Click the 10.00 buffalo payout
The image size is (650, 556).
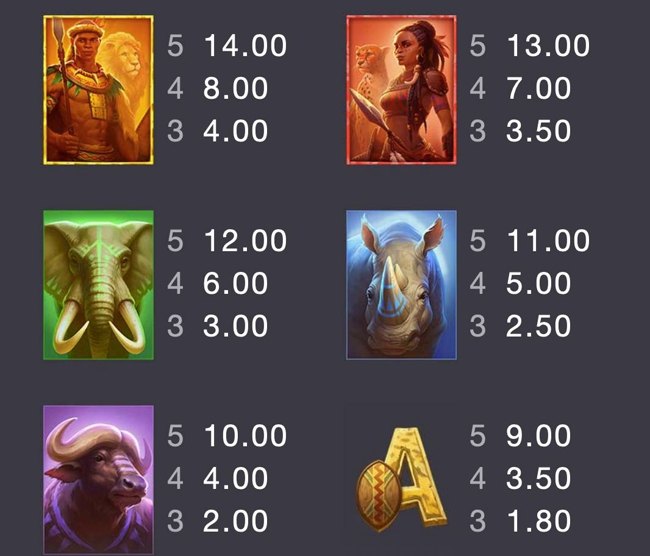[245, 436]
